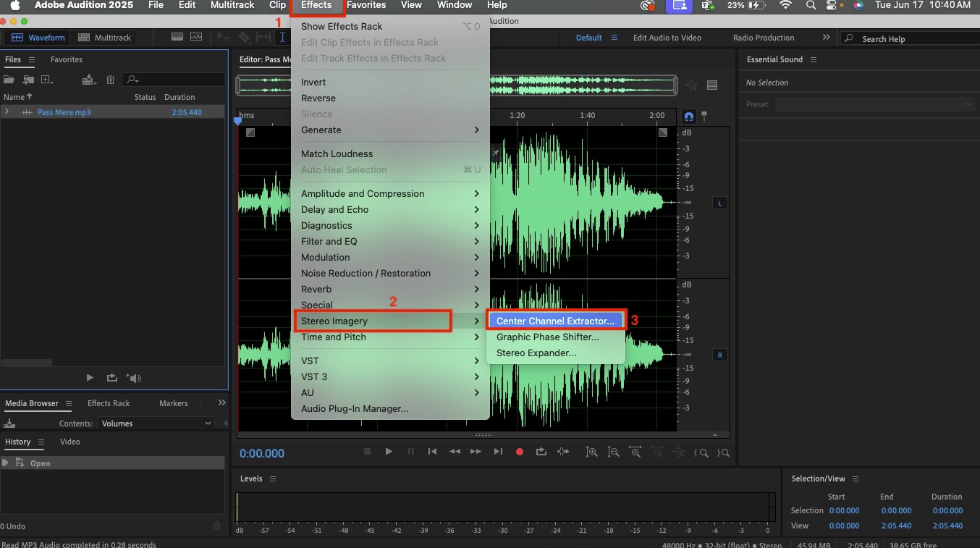
Task: Open Levels panel menu icon
Action: click(272, 479)
